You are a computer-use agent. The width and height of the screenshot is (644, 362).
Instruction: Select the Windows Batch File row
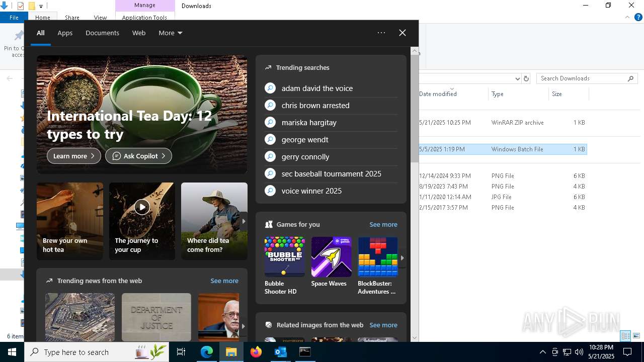[x=502, y=149]
